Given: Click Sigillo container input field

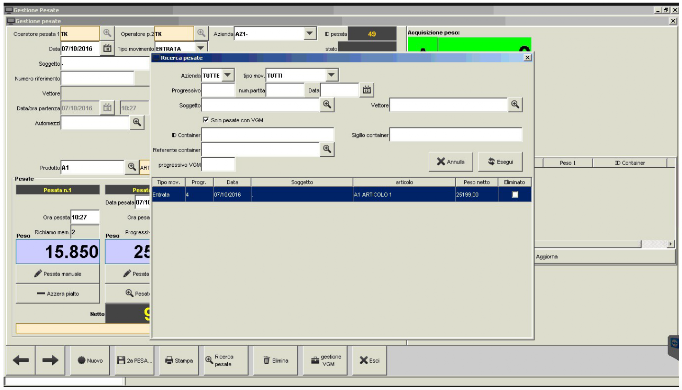Looking at the screenshot, I should click(456, 134).
